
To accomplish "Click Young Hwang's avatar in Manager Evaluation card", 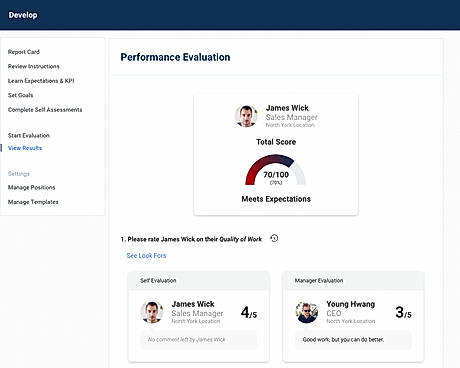I will click(x=307, y=312).
